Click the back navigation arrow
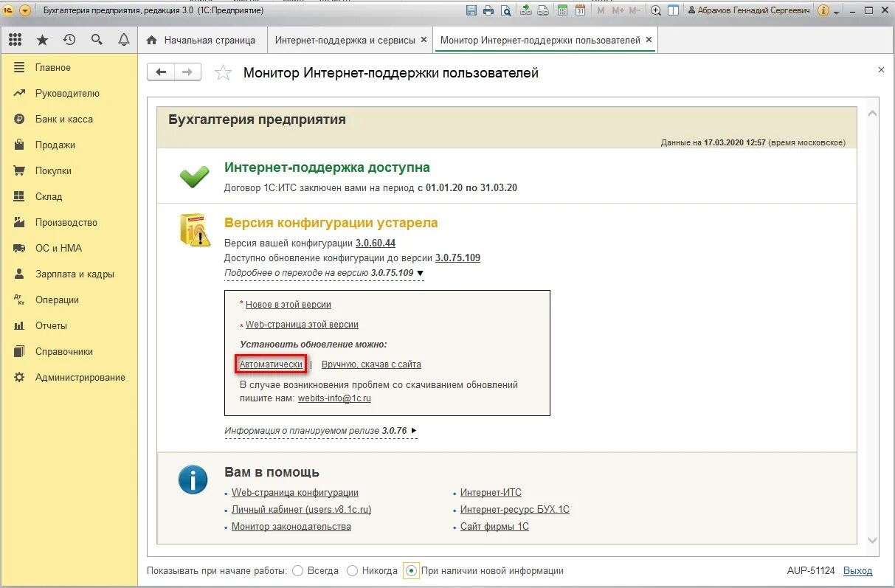This screenshot has width=895, height=588. pos(161,72)
